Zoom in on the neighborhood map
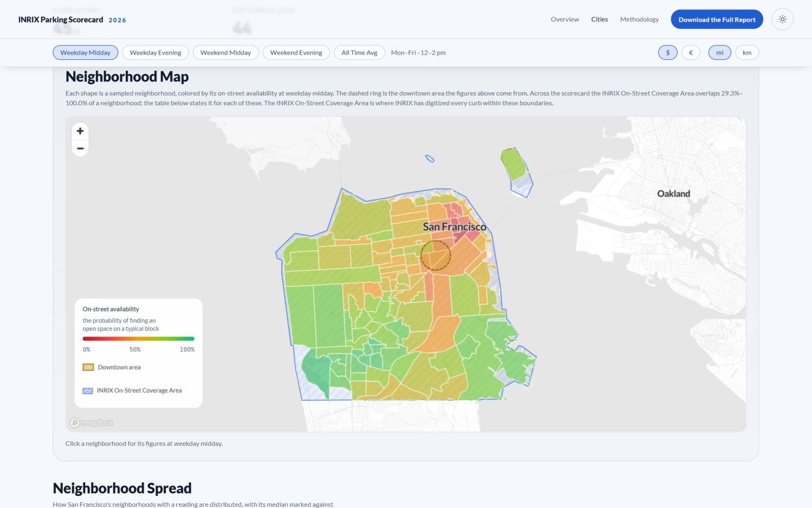Viewport: 812px width, 508px height. (80, 131)
